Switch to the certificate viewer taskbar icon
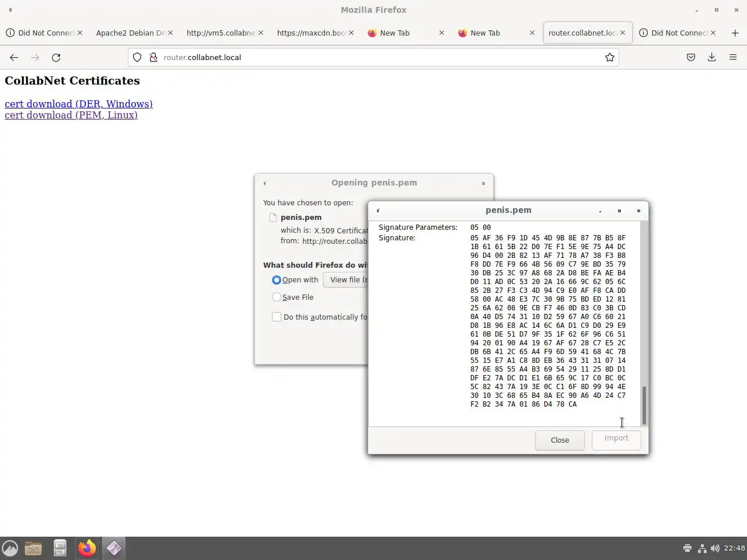Screen dimensions: 747x560 [x=114, y=548]
